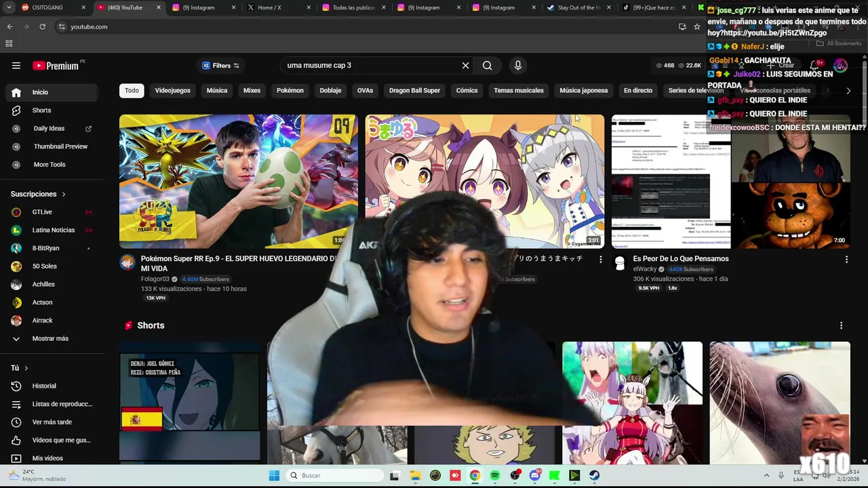This screenshot has width=868, height=488.
Task: Click the magnifying glass search button
Action: click(487, 66)
